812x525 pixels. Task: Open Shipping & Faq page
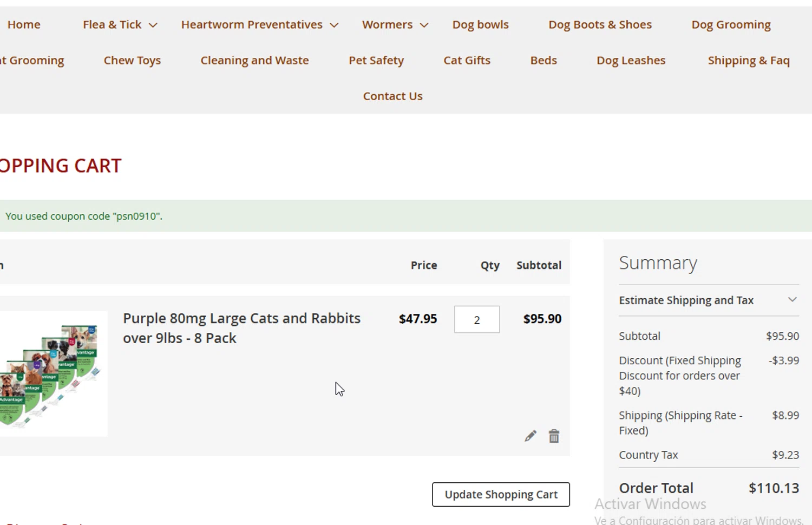pyautogui.click(x=749, y=61)
